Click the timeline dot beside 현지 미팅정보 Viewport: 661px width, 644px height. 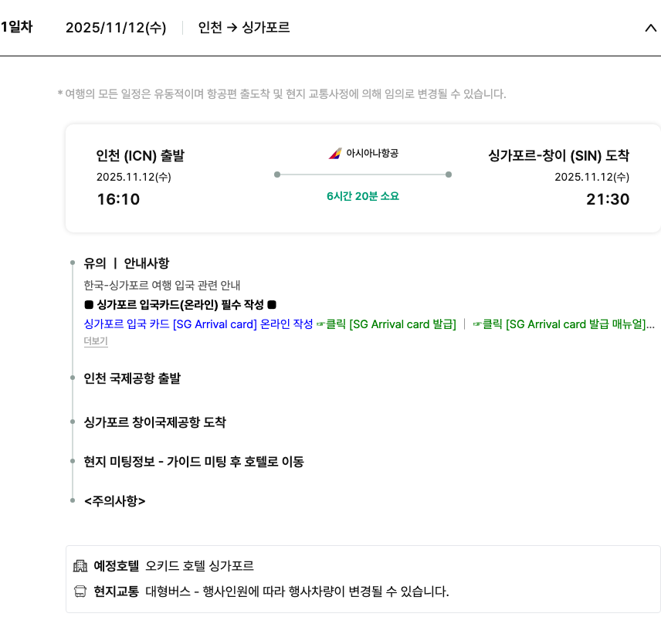pyautogui.click(x=73, y=462)
